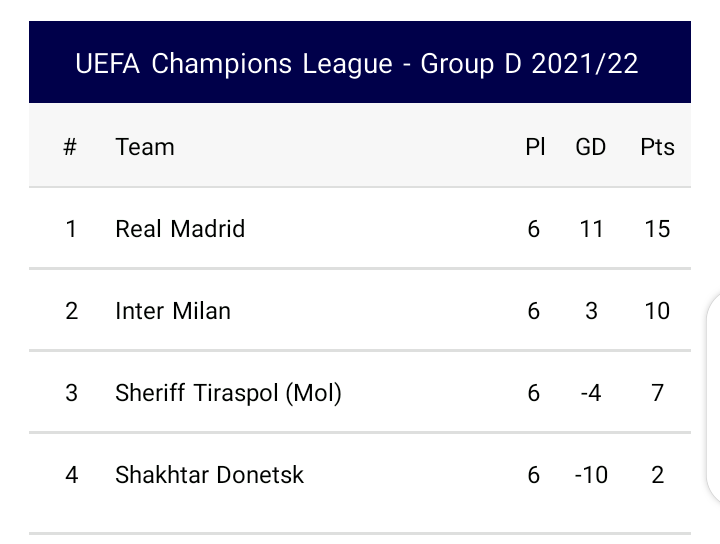
Task: Open the Real Madrid team link
Action: [x=180, y=229]
